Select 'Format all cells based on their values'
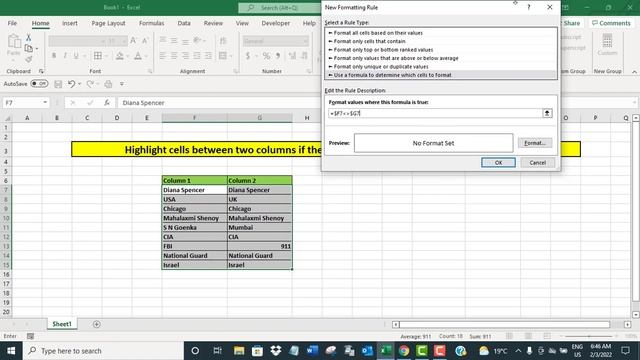Image resolution: width=640 pixels, height=360 pixels. pos(441,33)
